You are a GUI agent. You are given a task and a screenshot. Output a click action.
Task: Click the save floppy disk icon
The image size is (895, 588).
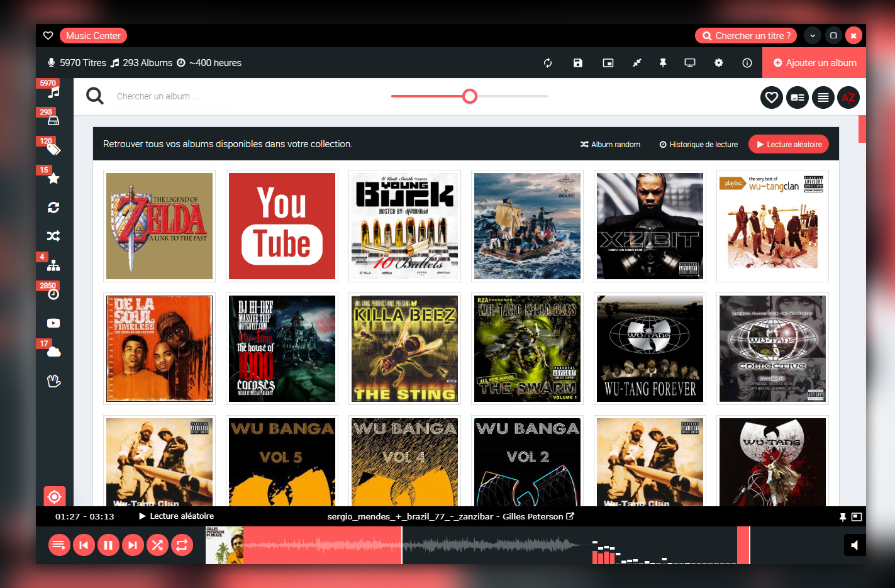(x=578, y=63)
